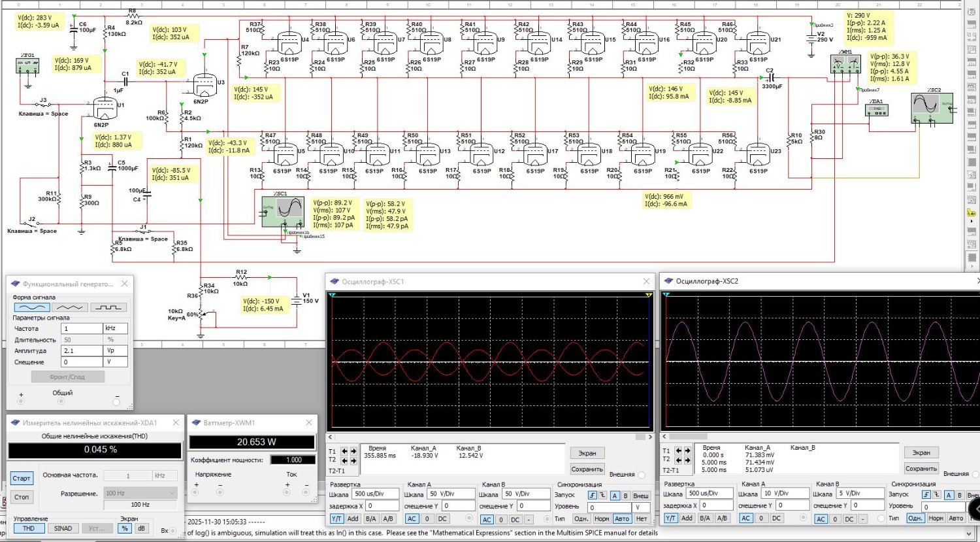
Task: Move XSC2 cursor T2 left
Action: pyautogui.click(x=679, y=460)
